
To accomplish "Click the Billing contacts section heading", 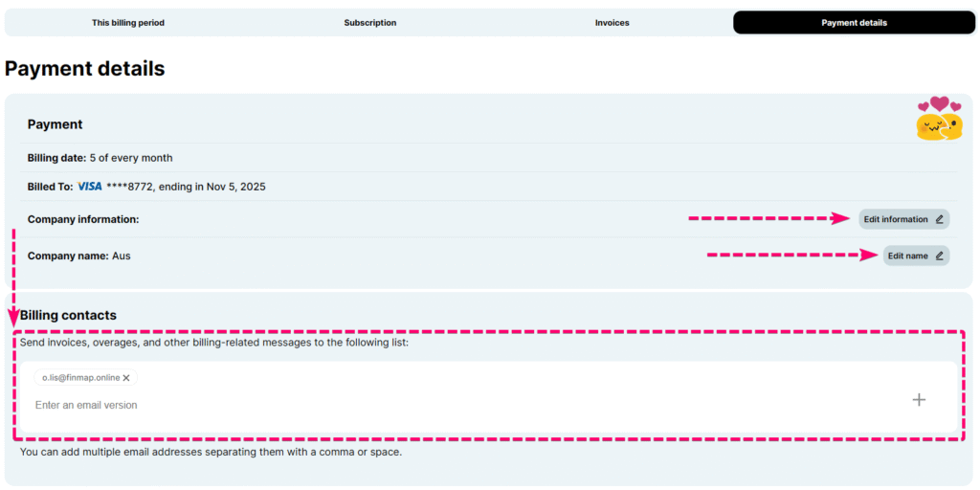I will (69, 315).
